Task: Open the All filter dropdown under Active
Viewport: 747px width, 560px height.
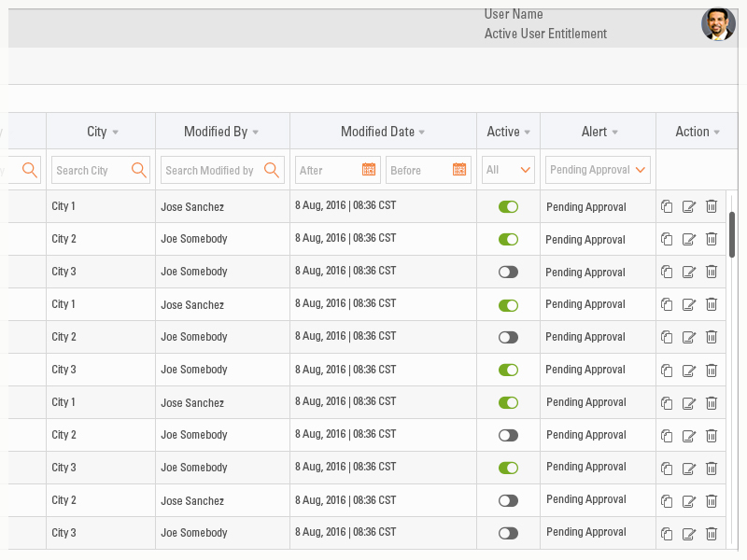Action: (508, 170)
